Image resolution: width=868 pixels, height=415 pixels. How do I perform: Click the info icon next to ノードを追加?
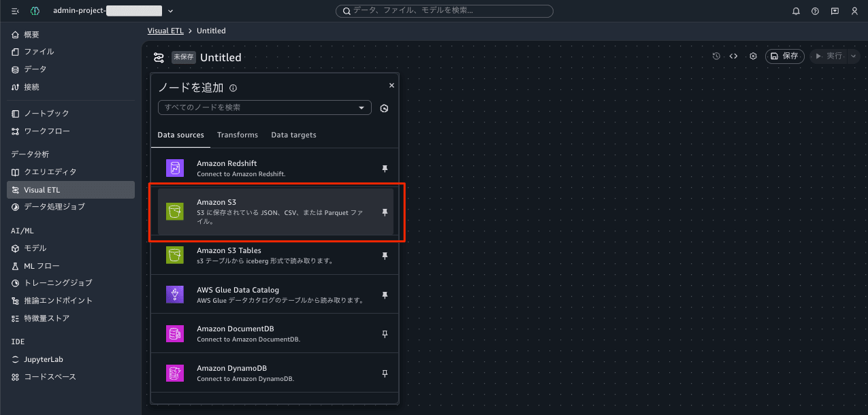point(233,88)
